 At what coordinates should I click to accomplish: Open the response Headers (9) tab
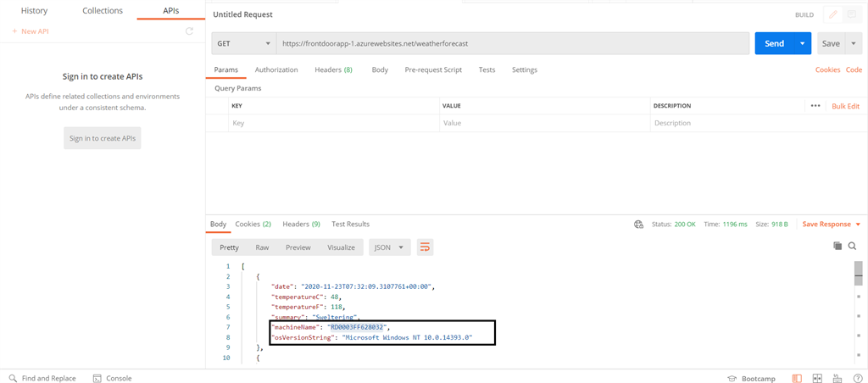(301, 225)
